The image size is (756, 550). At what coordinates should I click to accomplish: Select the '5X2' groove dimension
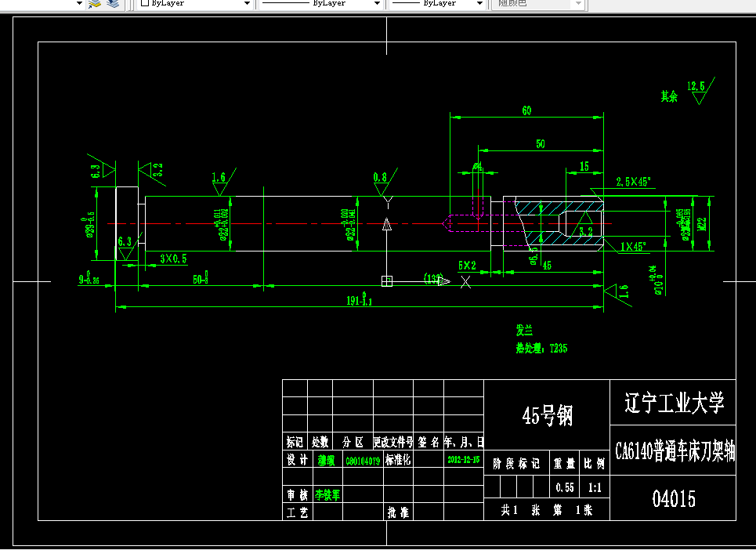467,266
